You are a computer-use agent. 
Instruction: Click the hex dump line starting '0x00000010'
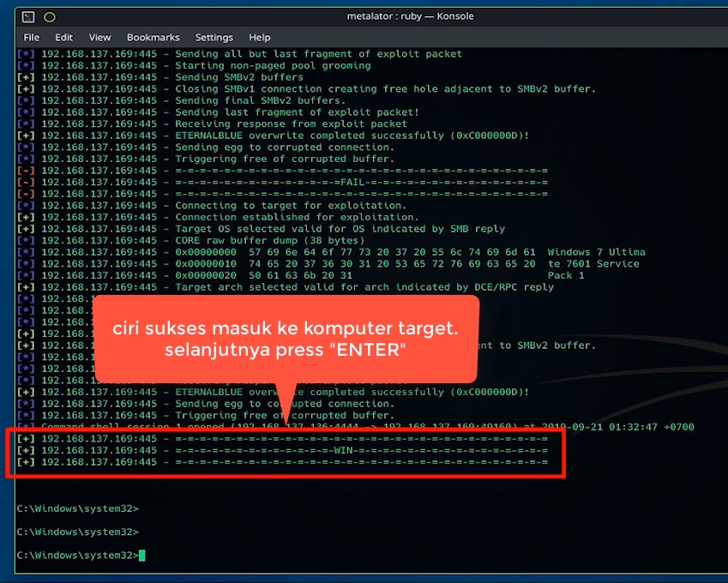pos(328,264)
